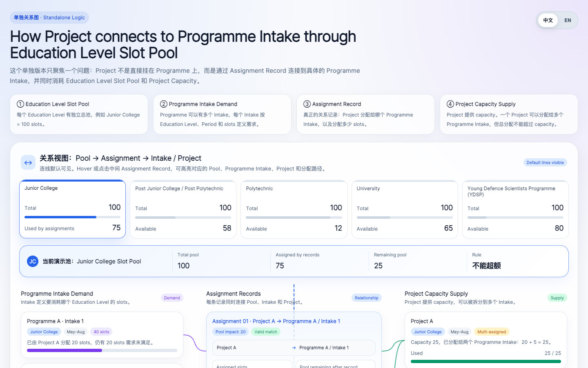Click the May–Aug tag in Programme A · Intake 1
Image resolution: width=588 pixels, height=368 pixels.
76,332
